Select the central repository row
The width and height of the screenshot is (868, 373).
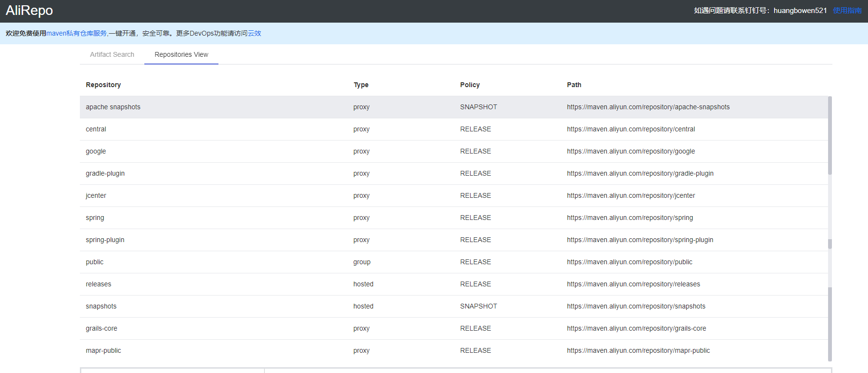pos(454,129)
